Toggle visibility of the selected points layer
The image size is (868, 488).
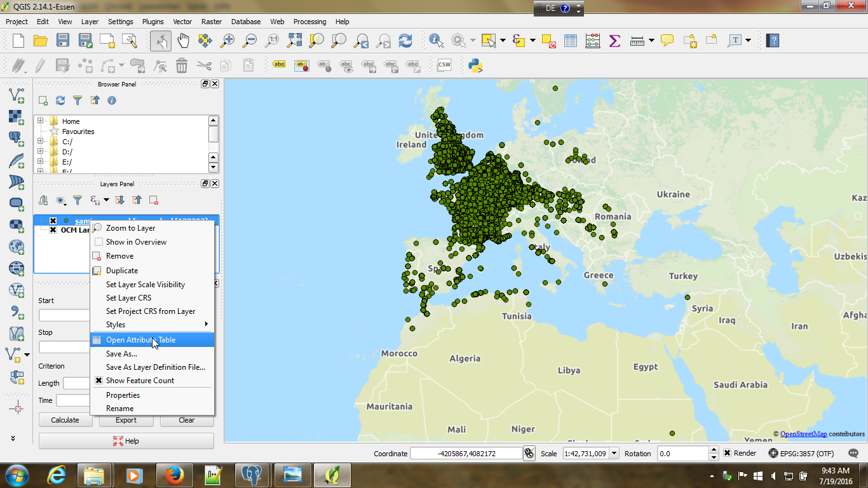pos(53,220)
